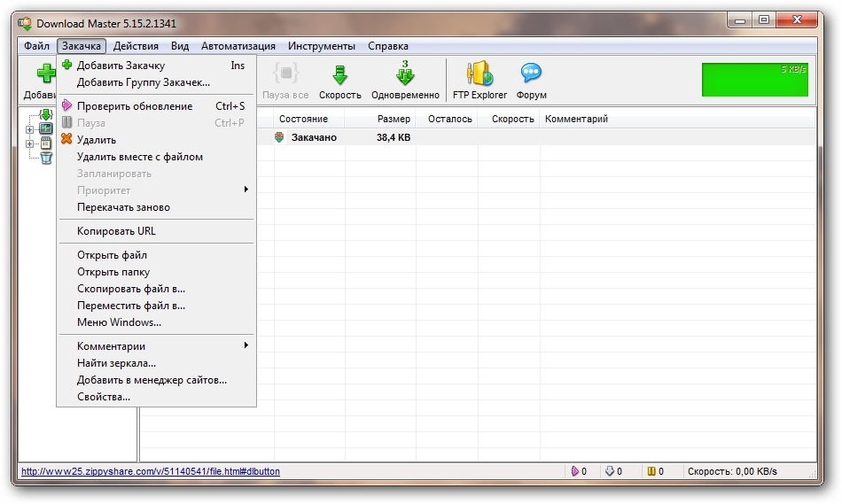Expand the second collapsed category tree node
The width and height of the screenshot is (842, 504).
(29, 143)
